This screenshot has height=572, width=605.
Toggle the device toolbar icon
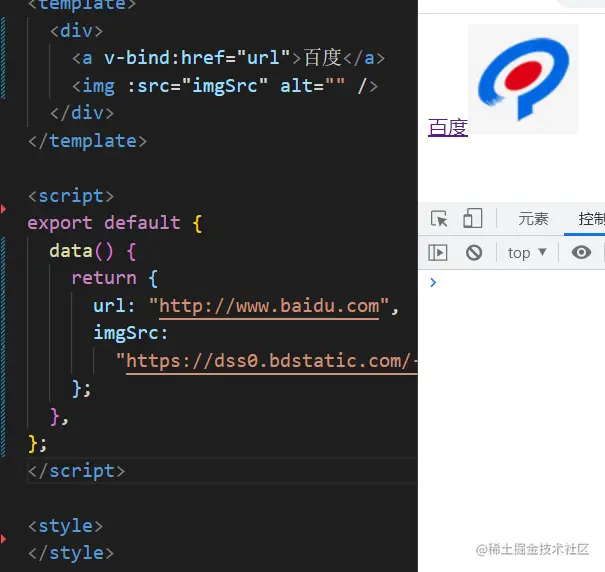473,218
